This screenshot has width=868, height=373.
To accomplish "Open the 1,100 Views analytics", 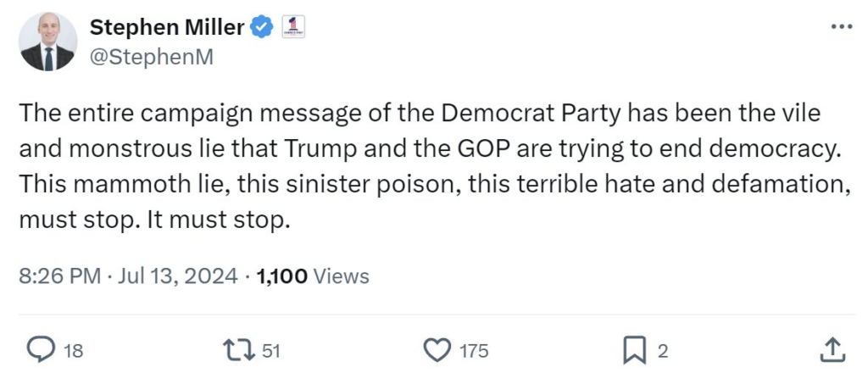I will pyautogui.click(x=312, y=276).
